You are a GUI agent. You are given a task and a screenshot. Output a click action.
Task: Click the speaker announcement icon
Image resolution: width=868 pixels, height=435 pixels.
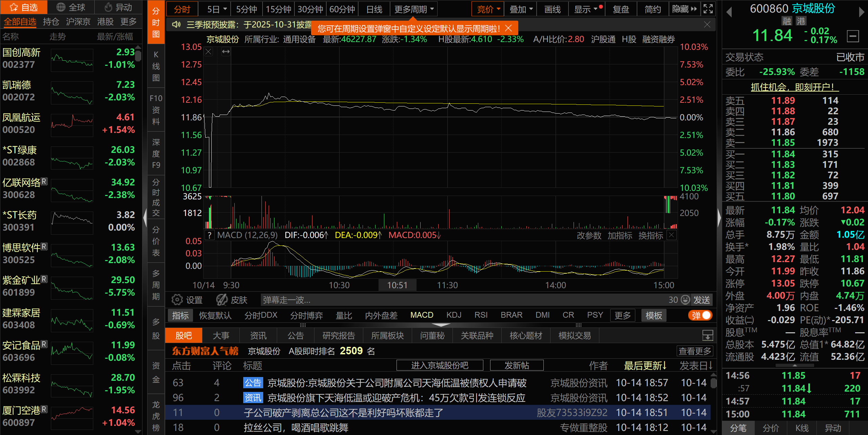click(176, 25)
